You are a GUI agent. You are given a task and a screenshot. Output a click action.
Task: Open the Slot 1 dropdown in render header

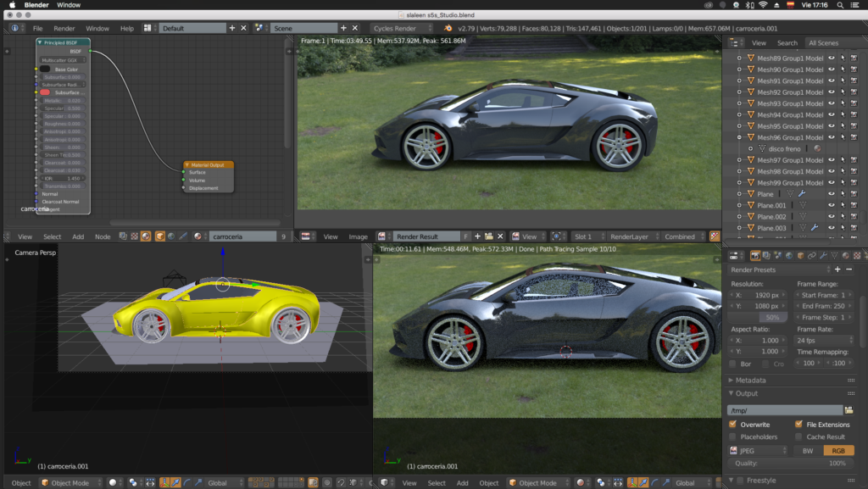click(x=583, y=236)
